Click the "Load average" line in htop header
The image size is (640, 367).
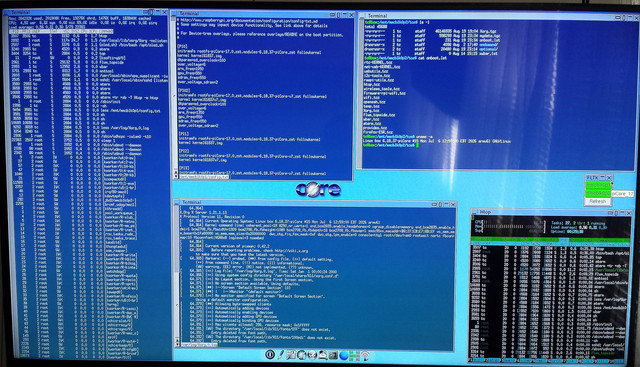tap(579, 227)
